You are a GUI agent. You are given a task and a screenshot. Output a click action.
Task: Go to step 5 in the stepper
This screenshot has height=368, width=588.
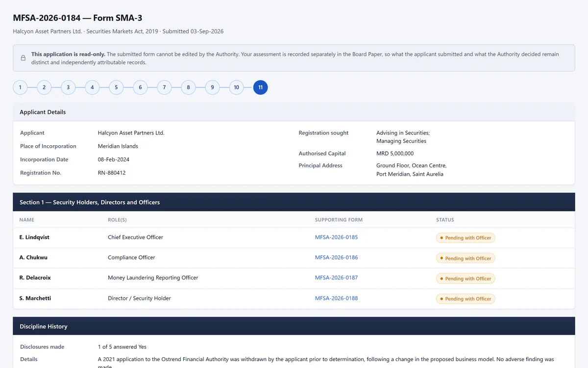tap(116, 87)
